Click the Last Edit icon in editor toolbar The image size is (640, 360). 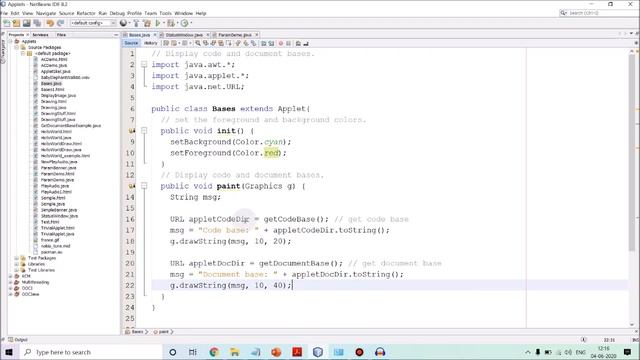click(166, 43)
